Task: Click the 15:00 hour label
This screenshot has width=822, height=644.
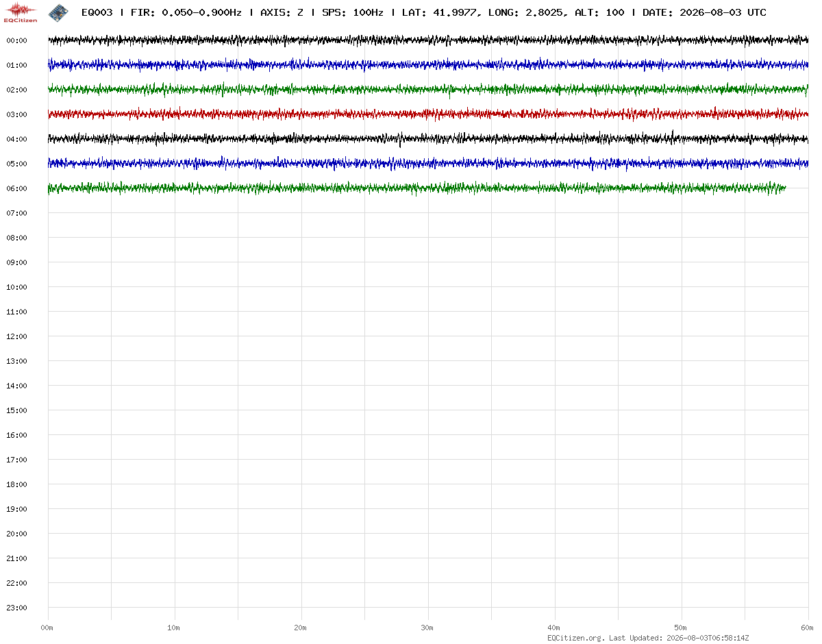Action: pos(16,410)
